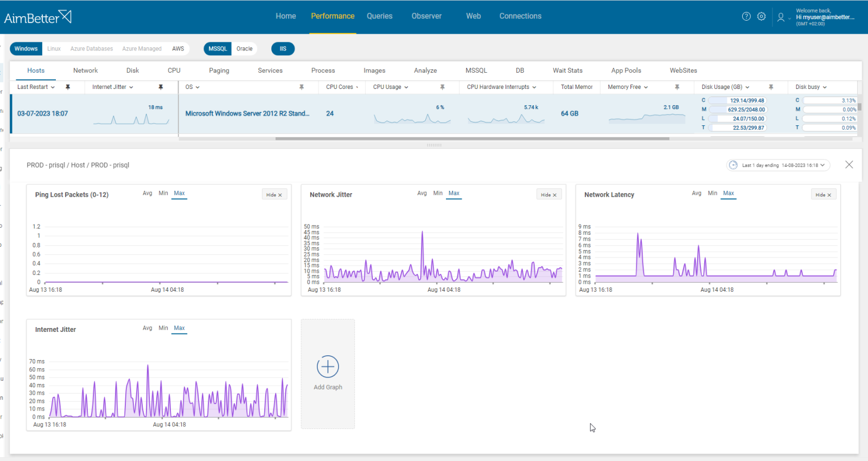Expand the CPU Cores column dropdown
868x461 pixels.
tap(357, 87)
